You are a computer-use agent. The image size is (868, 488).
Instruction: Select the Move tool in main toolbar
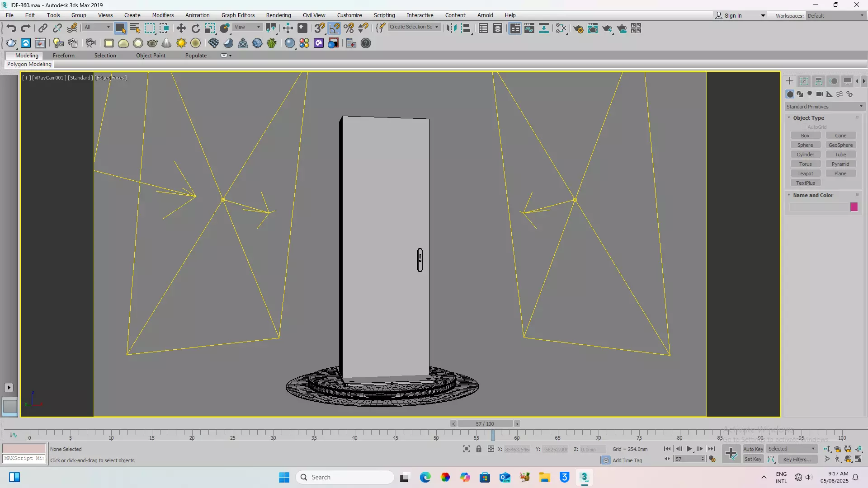click(181, 28)
